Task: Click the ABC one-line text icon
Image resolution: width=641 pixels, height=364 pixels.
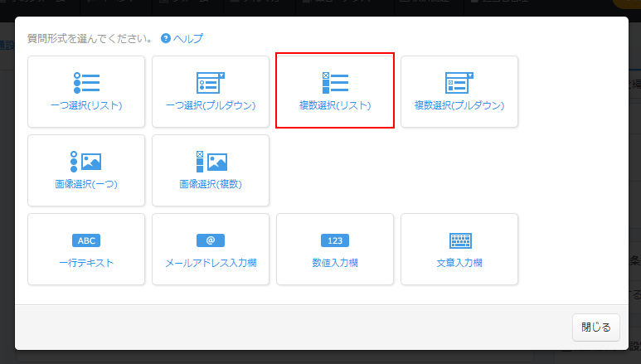Action: (x=86, y=240)
